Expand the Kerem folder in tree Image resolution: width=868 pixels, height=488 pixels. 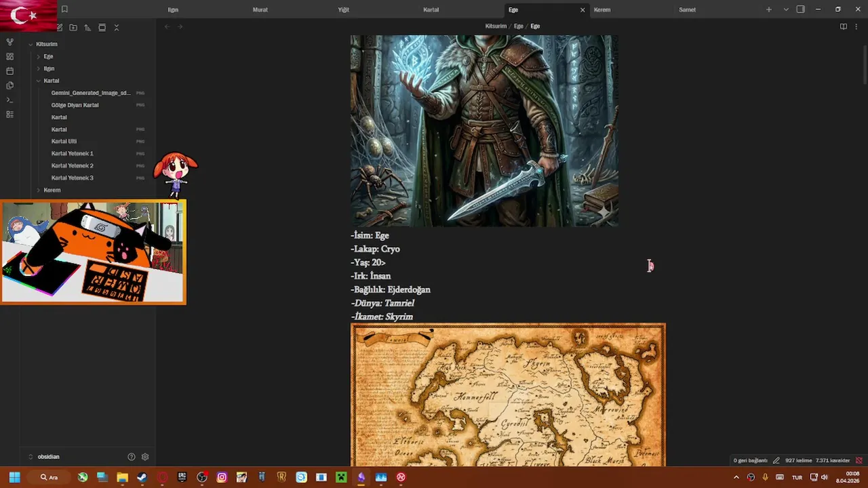pyautogui.click(x=38, y=190)
